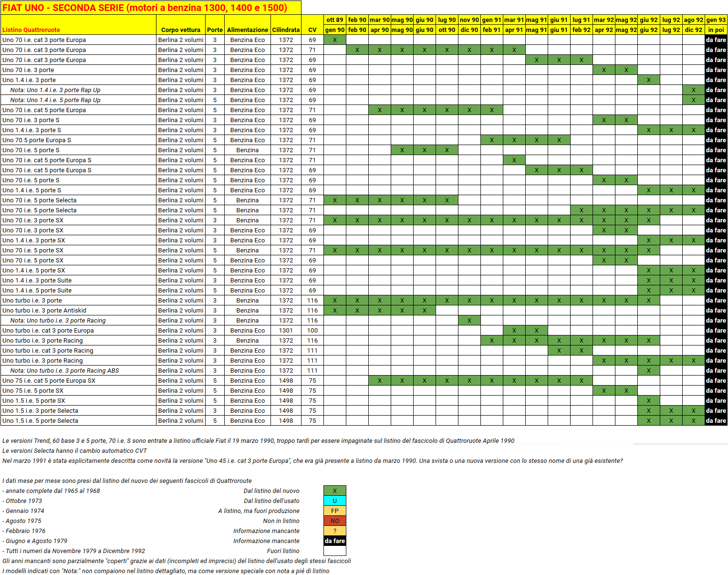Select the dic 92 month header

point(694,30)
